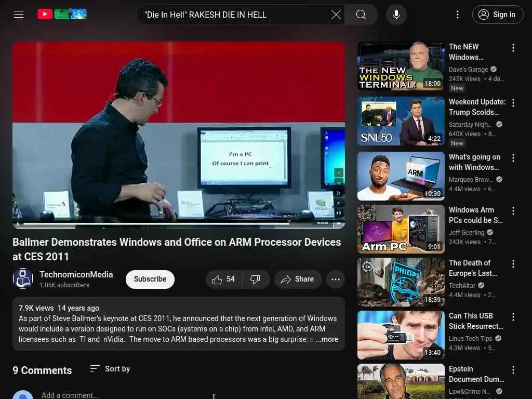Click Jeff Geerling channel name
The image size is (532, 399).
point(467,232)
